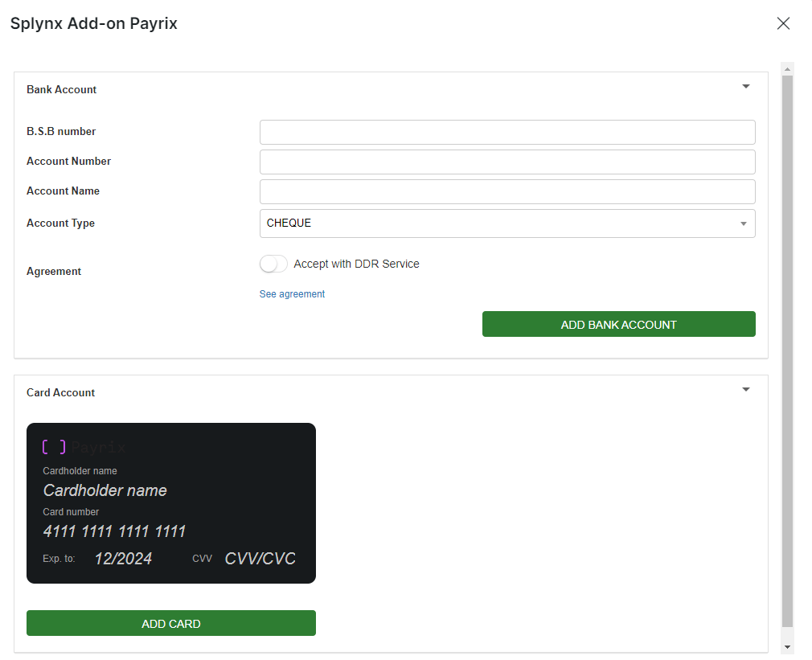The image size is (812, 660).
Task: Click the card number 4111 1111 1111 1111
Action: click(x=114, y=531)
